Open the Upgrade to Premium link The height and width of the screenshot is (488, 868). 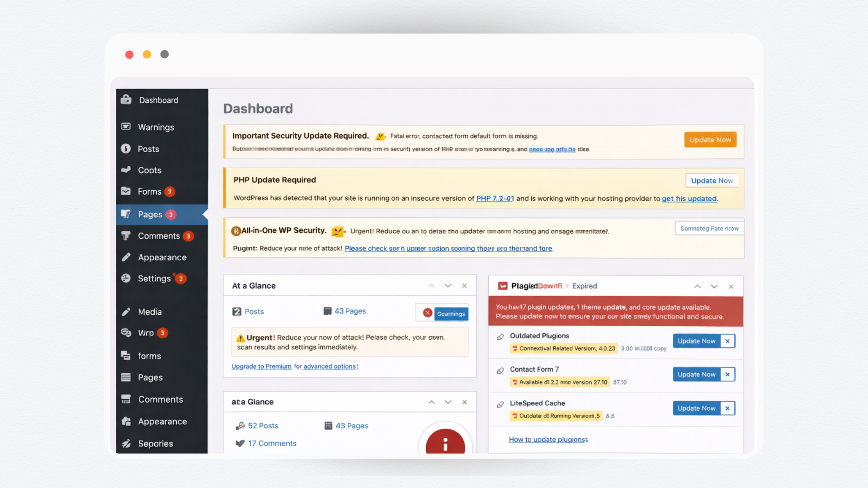tap(261, 366)
